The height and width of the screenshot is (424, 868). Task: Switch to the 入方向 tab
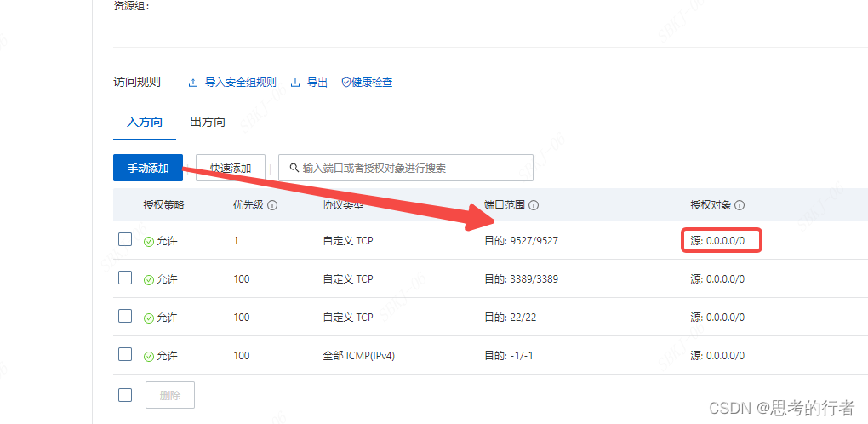coord(145,123)
